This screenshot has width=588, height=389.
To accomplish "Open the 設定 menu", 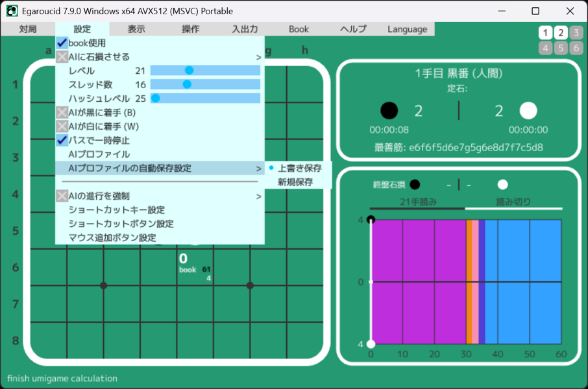I will (x=82, y=29).
